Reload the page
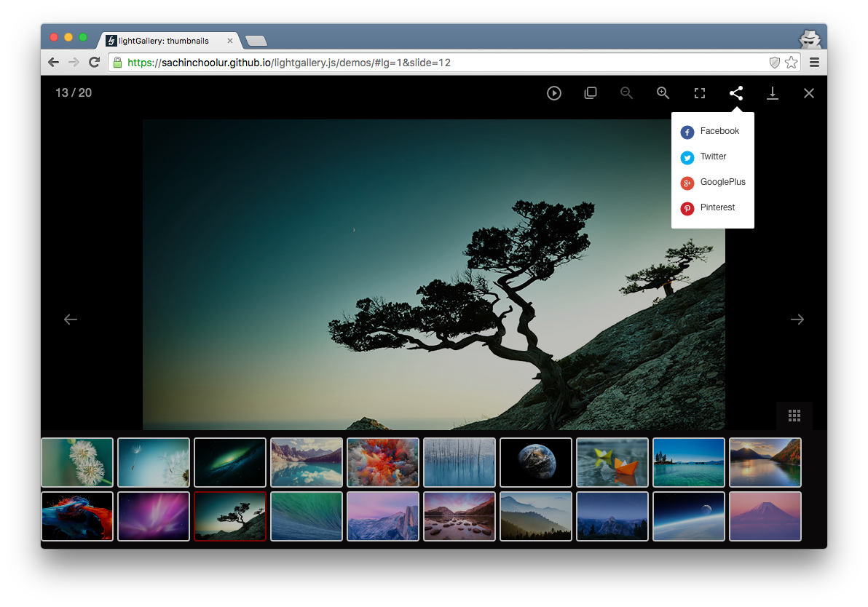 click(94, 63)
